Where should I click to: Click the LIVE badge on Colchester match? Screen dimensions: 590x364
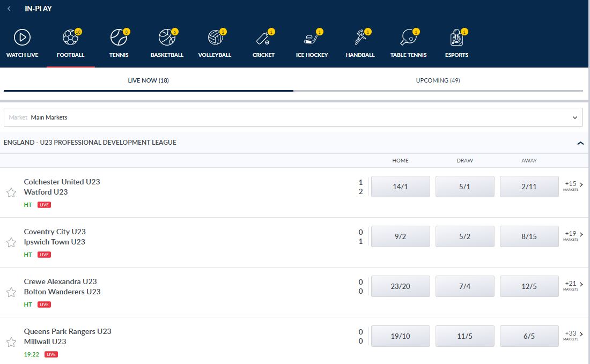(x=44, y=205)
